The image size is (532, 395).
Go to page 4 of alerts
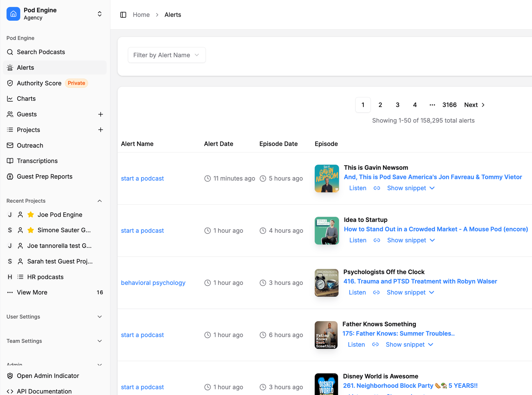point(415,105)
